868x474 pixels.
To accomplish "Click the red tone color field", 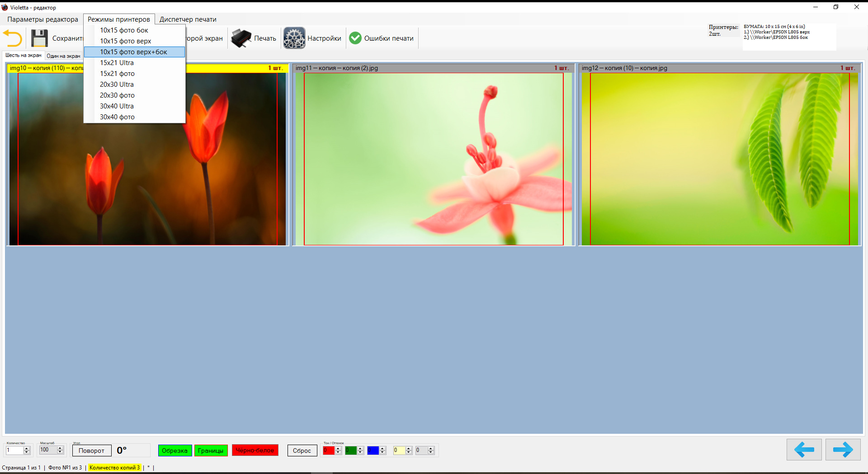I will [328, 451].
